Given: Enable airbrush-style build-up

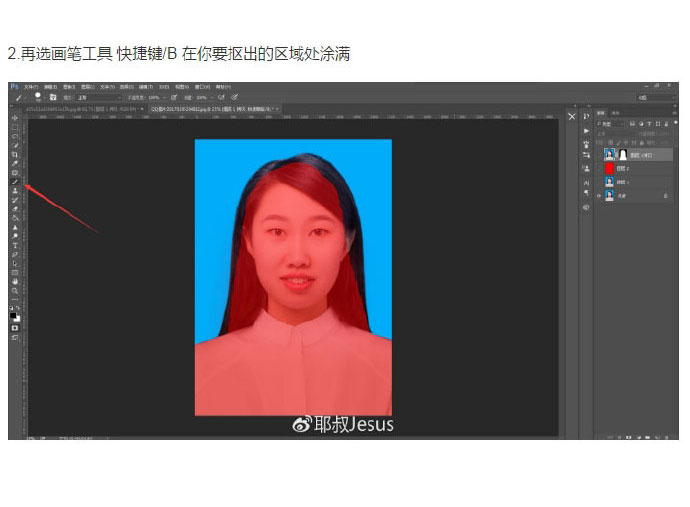Looking at the screenshot, I should point(221,97).
